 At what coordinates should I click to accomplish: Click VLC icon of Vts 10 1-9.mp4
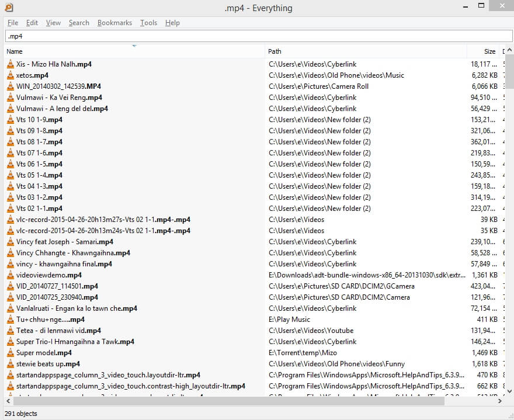[x=11, y=120]
